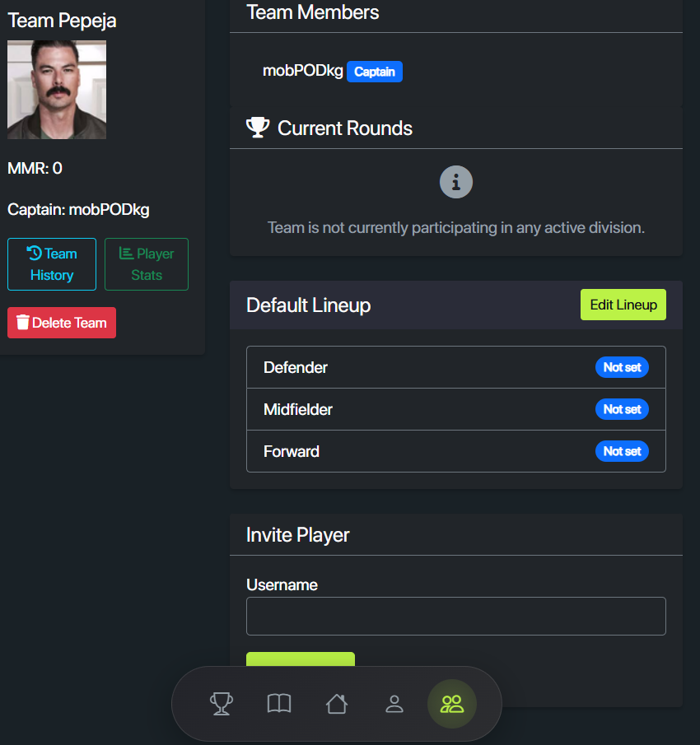Select member mobPODkg in Team Members
This screenshot has height=745, width=700.
pyautogui.click(x=302, y=71)
